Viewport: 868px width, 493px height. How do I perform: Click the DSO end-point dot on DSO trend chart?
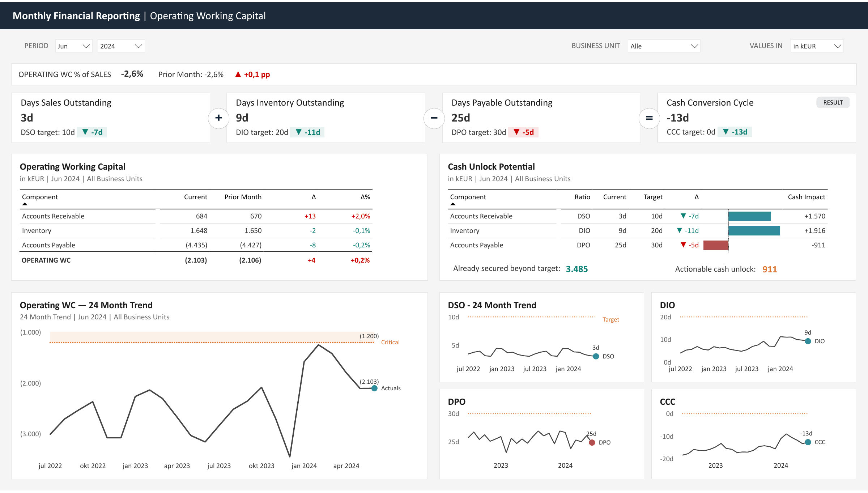click(596, 356)
